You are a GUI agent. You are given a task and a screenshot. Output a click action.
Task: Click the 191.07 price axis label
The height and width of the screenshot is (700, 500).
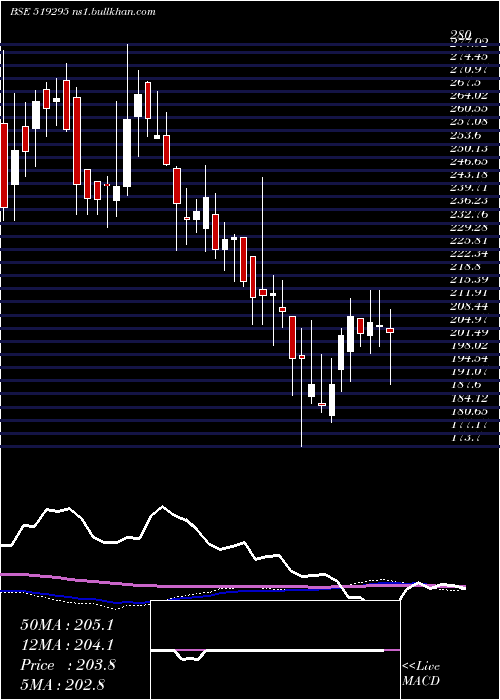(469, 372)
